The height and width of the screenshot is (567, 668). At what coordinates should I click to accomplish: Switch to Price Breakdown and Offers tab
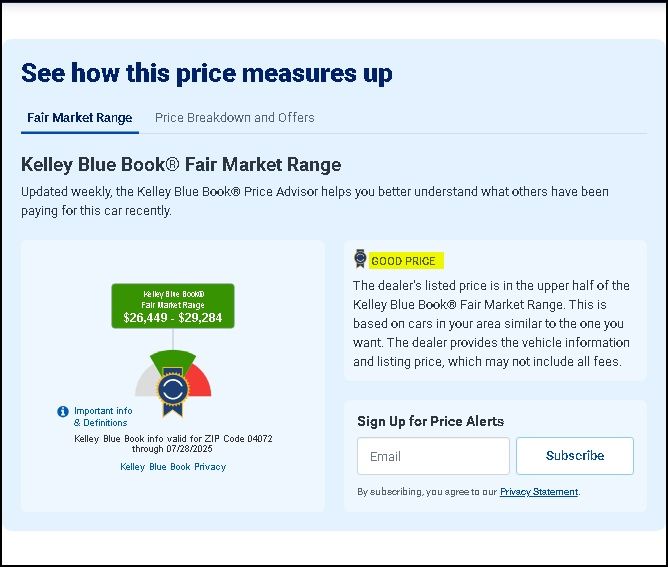click(x=234, y=118)
